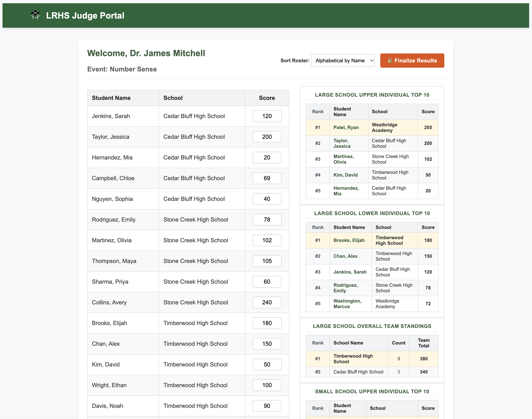
Task: Focus Emily Rodriguez's score box
Action: tap(267, 220)
